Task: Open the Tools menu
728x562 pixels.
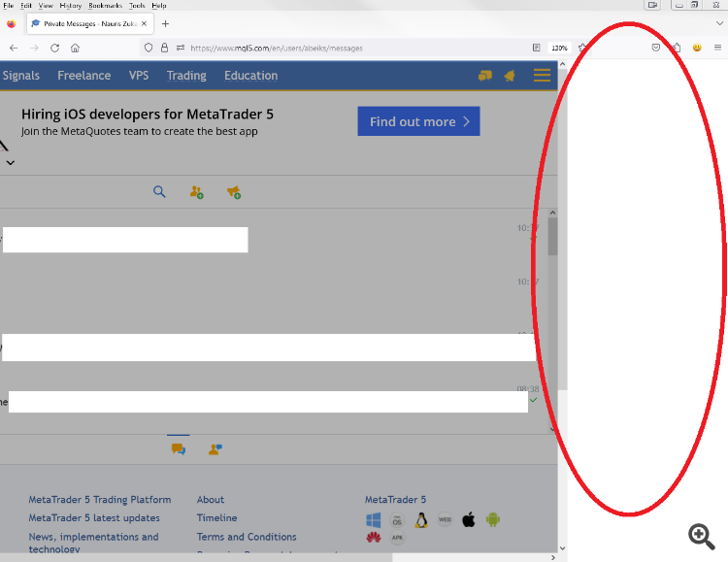Action: pyautogui.click(x=137, y=6)
